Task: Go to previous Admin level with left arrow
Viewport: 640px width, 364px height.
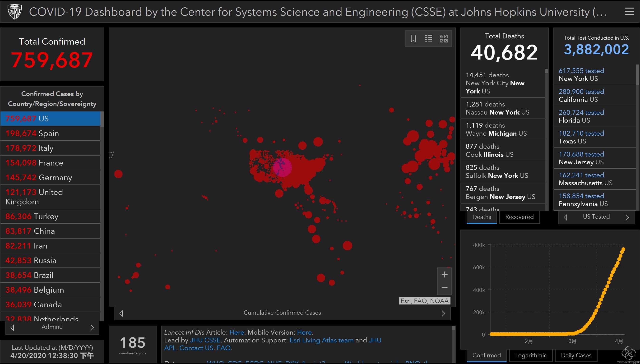Action: [x=12, y=327]
